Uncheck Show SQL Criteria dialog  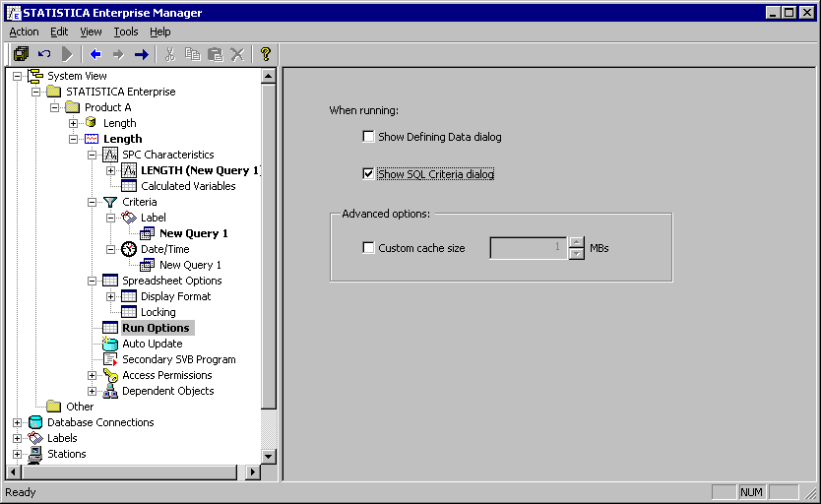369,174
